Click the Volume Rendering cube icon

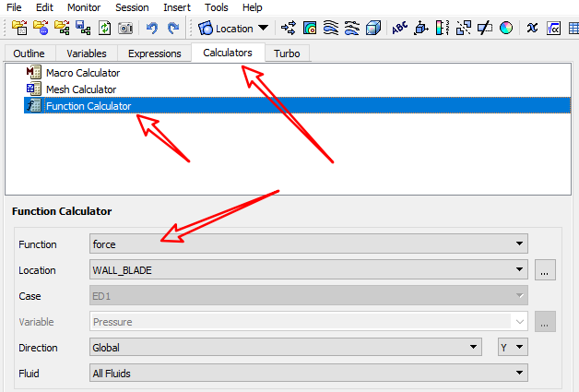click(x=374, y=29)
